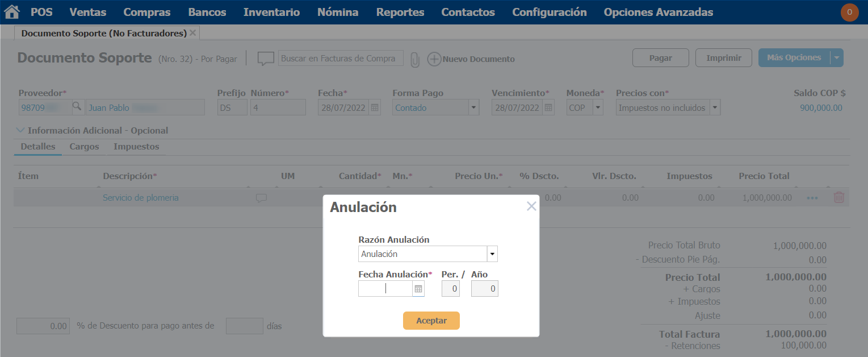Open the Inventario menu

271,12
